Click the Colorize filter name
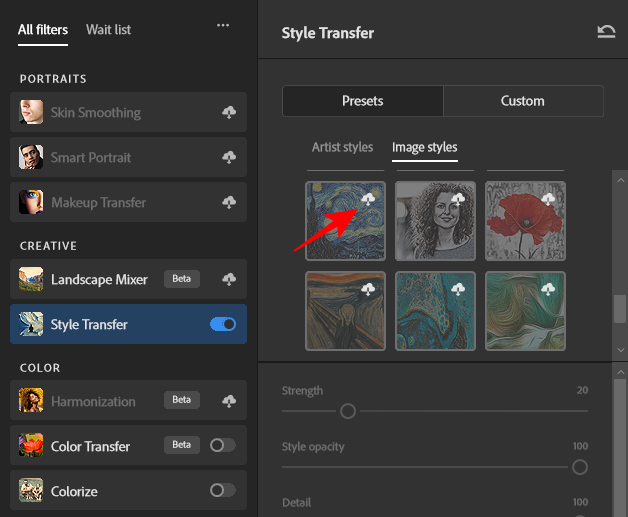The width and height of the screenshot is (628, 517). [74, 491]
